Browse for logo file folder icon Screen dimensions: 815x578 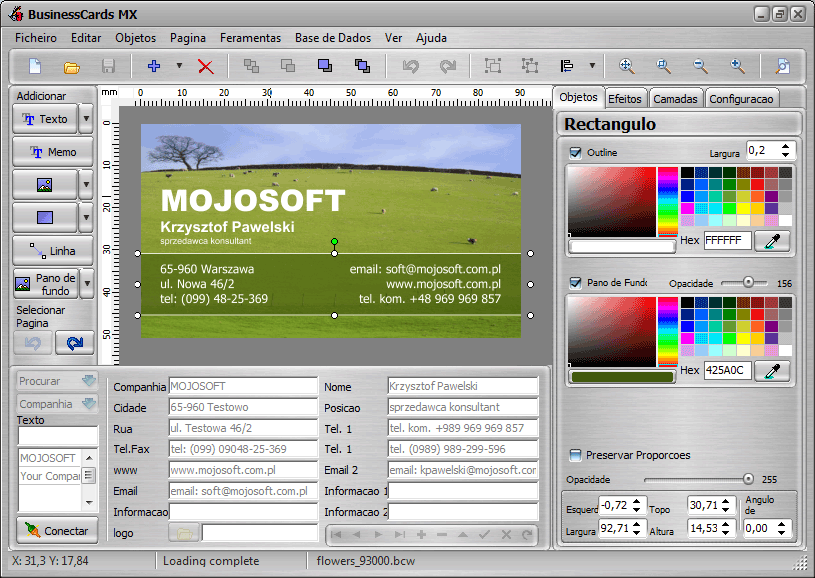(184, 533)
